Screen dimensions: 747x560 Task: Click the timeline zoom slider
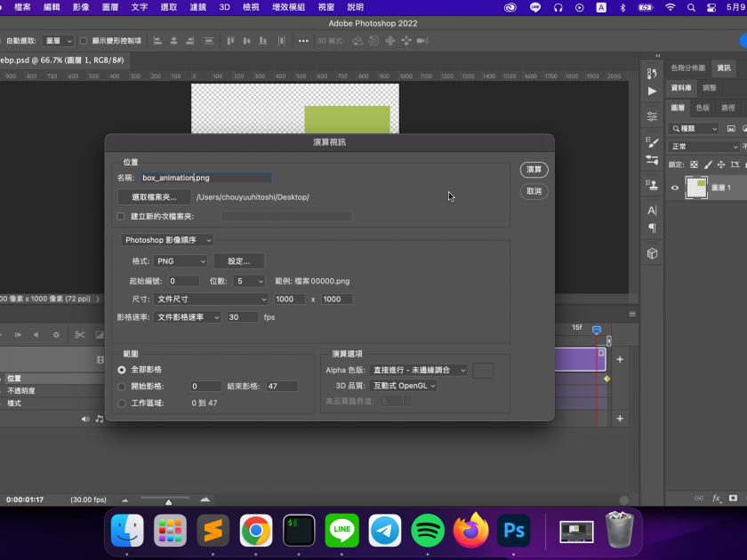167,501
